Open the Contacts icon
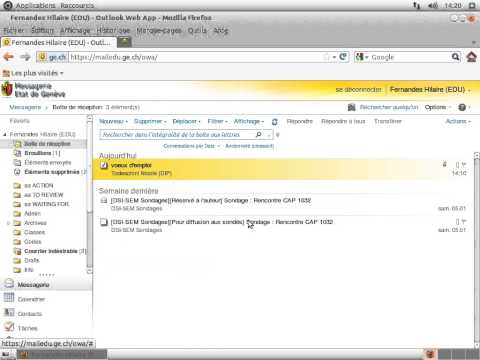This screenshot has height=360, width=480. tap(9, 313)
